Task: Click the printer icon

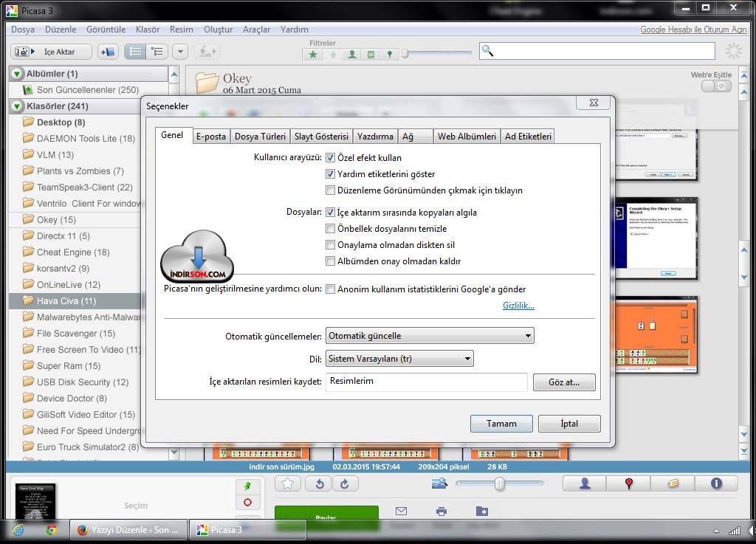Action: pos(441,512)
